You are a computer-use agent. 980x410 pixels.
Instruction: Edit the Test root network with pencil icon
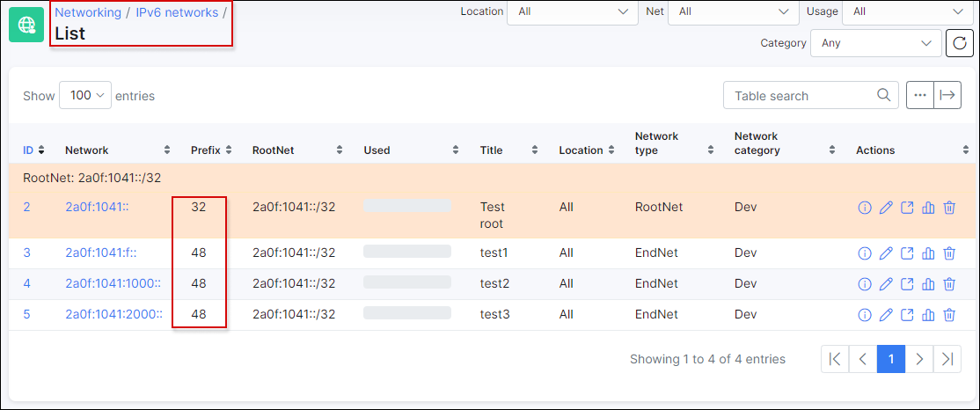(886, 208)
